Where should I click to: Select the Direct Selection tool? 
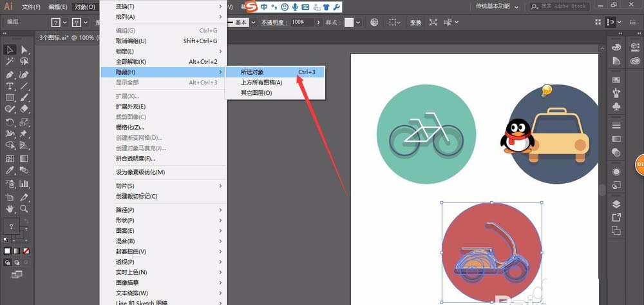tap(24, 50)
